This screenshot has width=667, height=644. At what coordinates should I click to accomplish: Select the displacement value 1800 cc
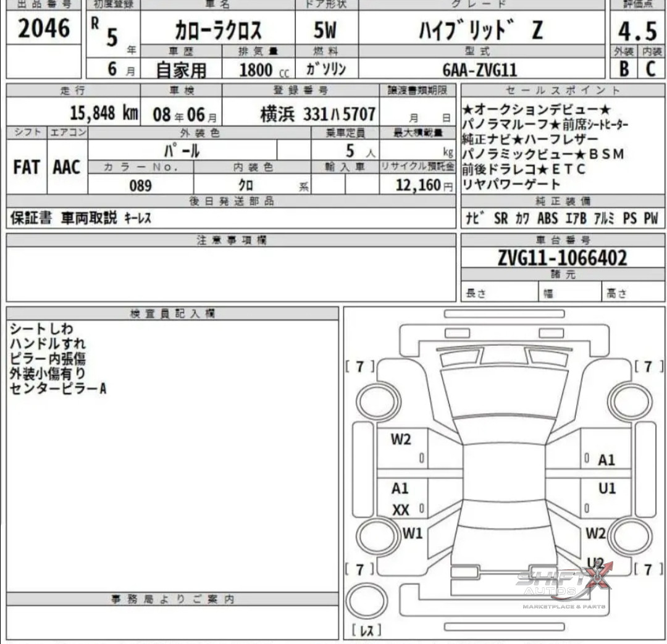click(264, 70)
